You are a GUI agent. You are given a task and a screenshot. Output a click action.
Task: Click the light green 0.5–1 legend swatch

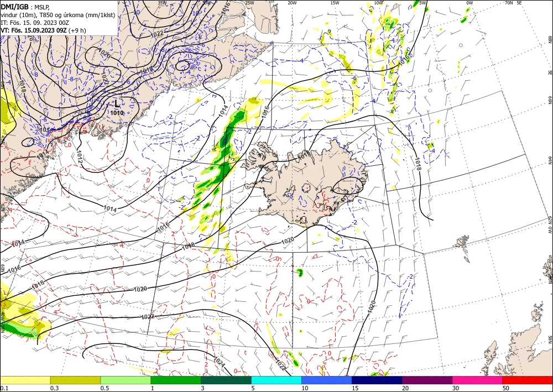click(126, 380)
